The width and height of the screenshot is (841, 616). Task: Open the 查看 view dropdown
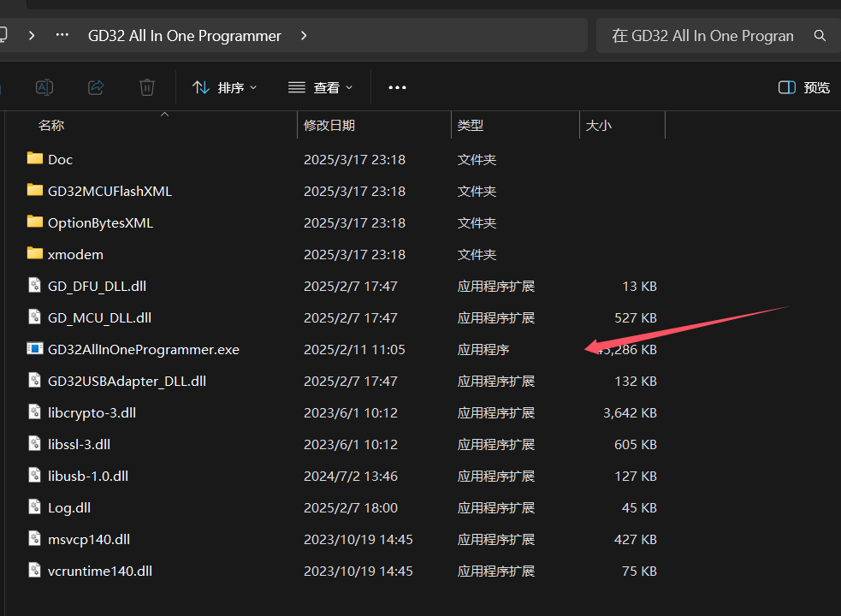coord(321,87)
